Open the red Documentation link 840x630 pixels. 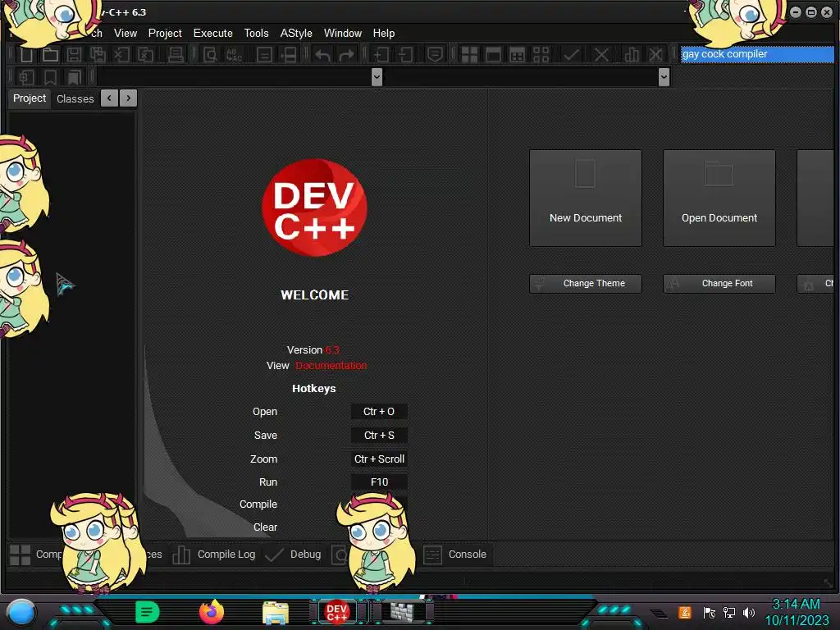pos(331,366)
